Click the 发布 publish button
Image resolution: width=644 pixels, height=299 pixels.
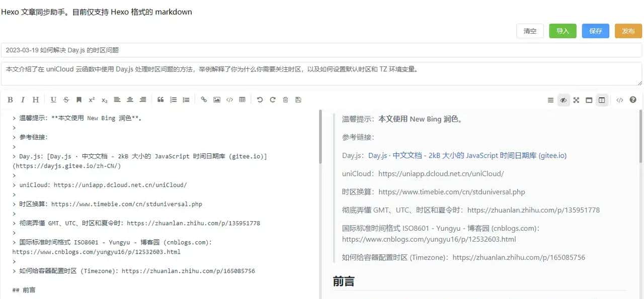(x=628, y=31)
